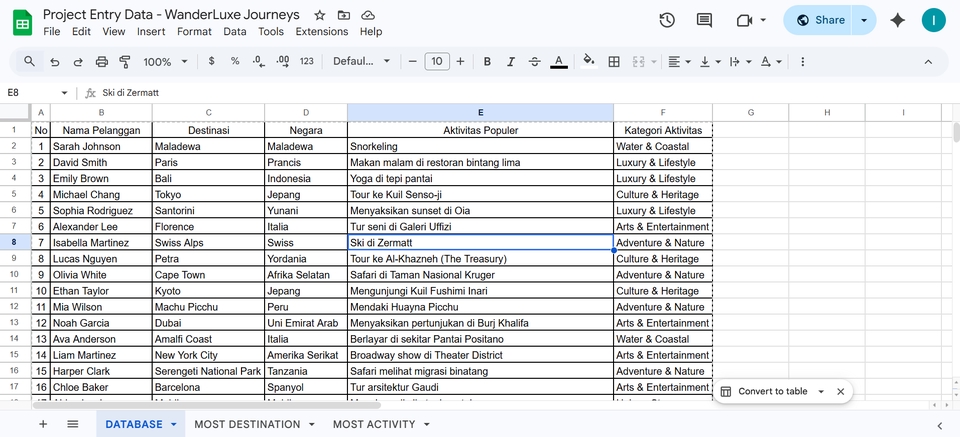Switch to MOST DESTINATION sheet tab
960x437 pixels.
[247, 424]
